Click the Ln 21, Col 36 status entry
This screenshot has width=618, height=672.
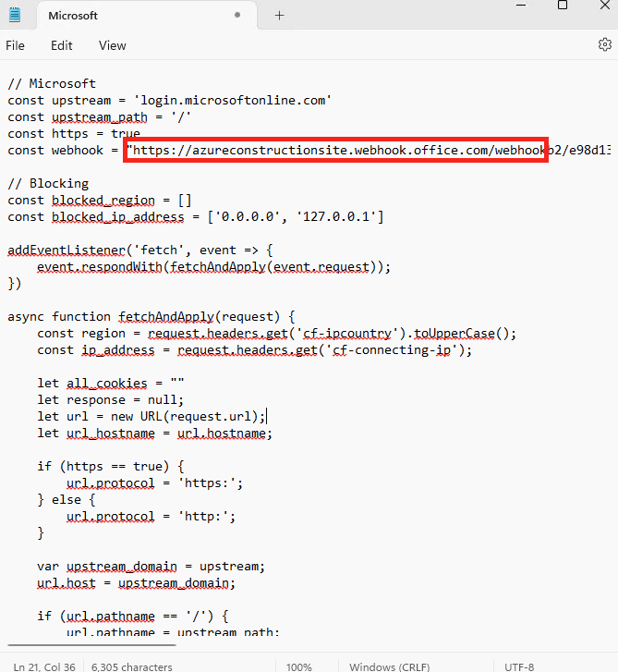44,666
